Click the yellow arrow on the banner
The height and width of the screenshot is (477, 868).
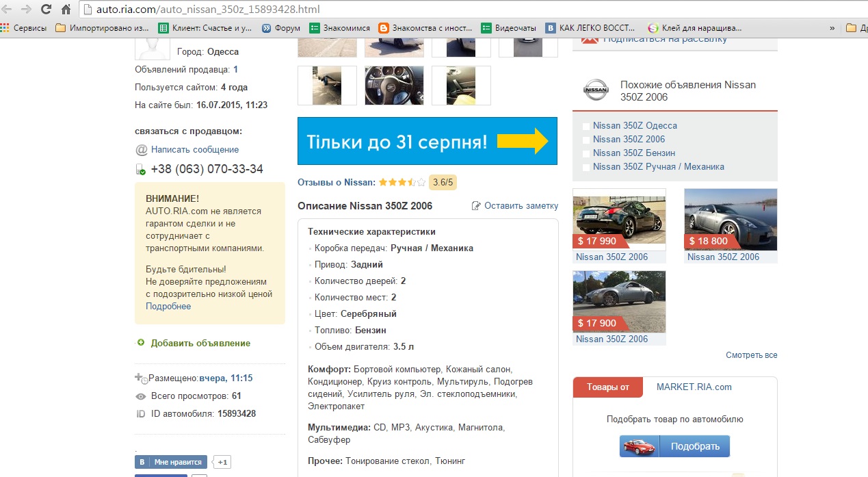[x=523, y=141]
